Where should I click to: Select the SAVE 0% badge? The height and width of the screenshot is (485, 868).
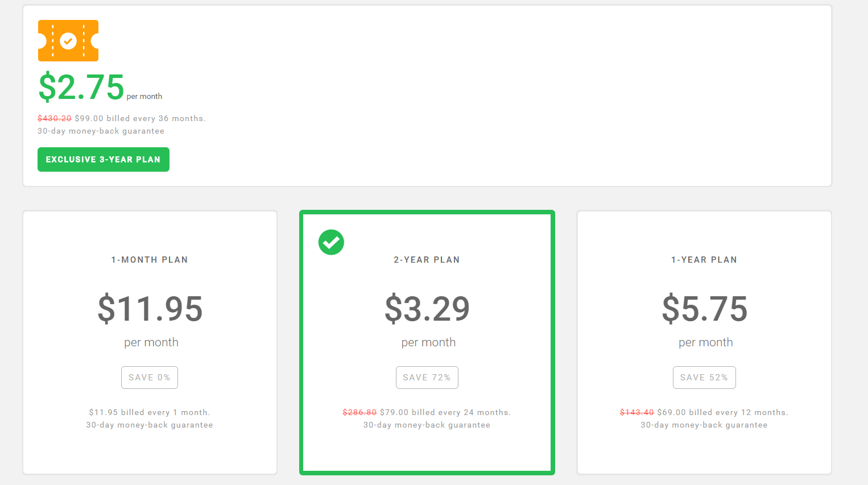150,378
